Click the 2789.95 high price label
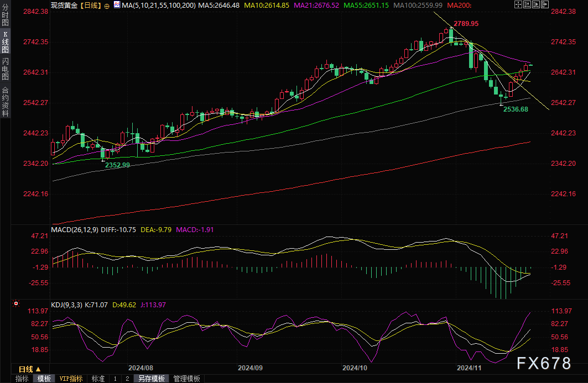 (466, 24)
